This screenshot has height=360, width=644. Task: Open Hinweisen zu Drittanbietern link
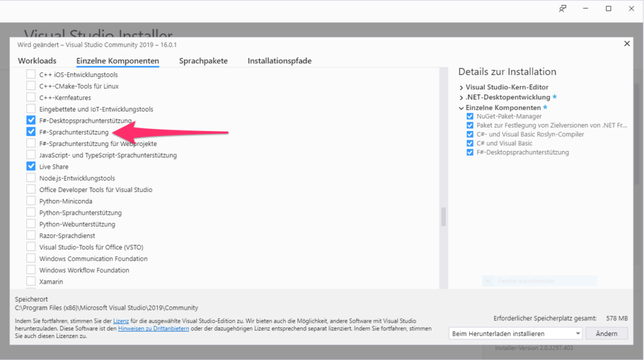coord(153,329)
